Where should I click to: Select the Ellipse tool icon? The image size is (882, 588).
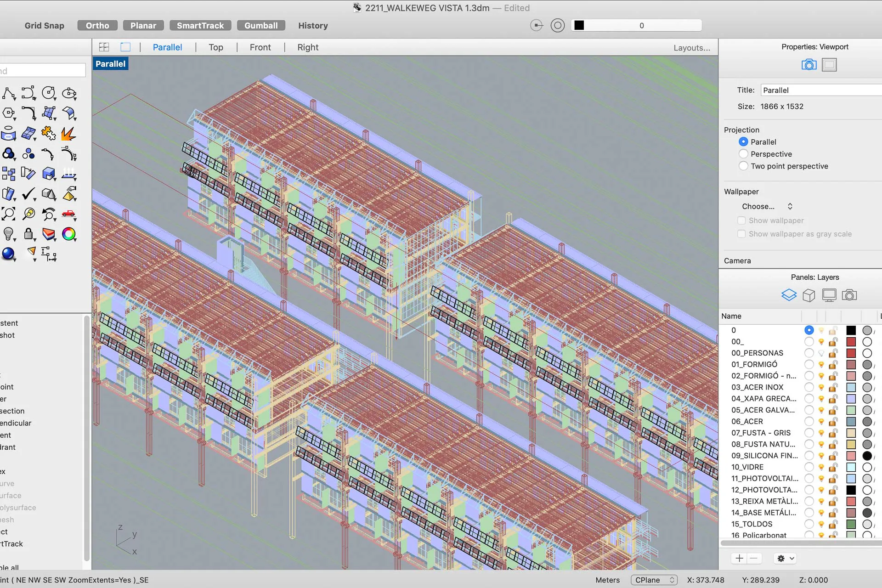69,93
